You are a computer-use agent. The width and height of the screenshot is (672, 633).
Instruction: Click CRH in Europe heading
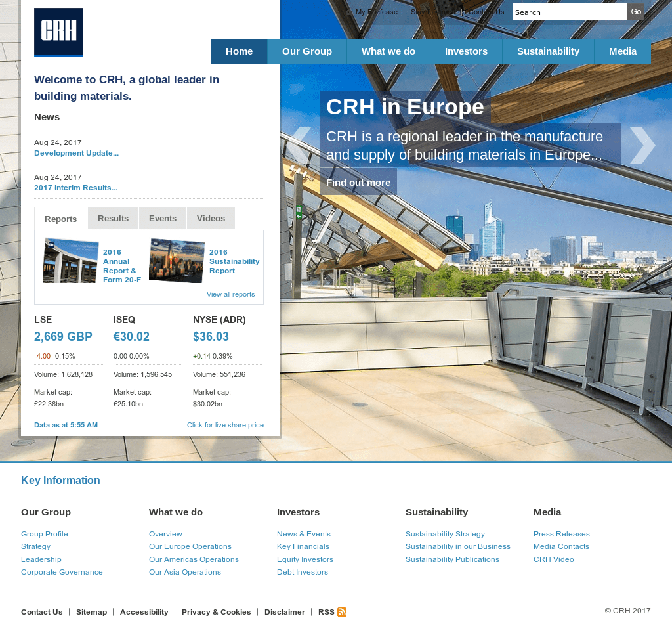(x=405, y=106)
